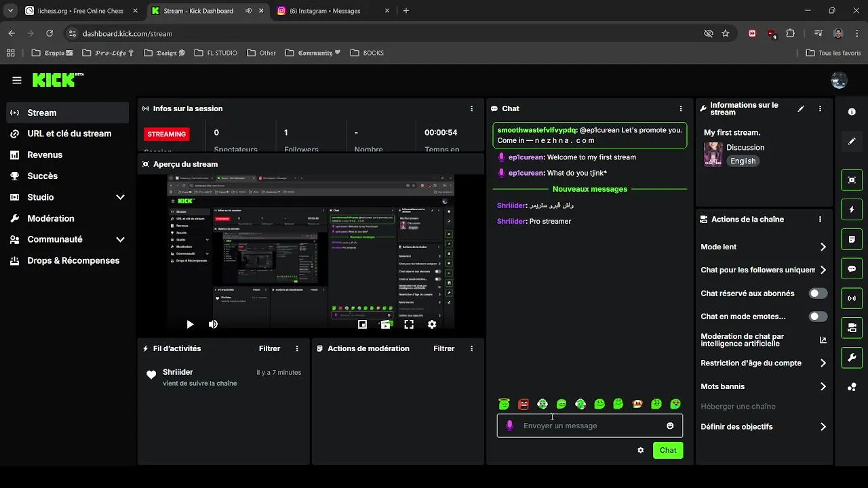This screenshot has height=488, width=868.
Task: Toggle the lightning activity feed icon in right rail
Action: 852,209
